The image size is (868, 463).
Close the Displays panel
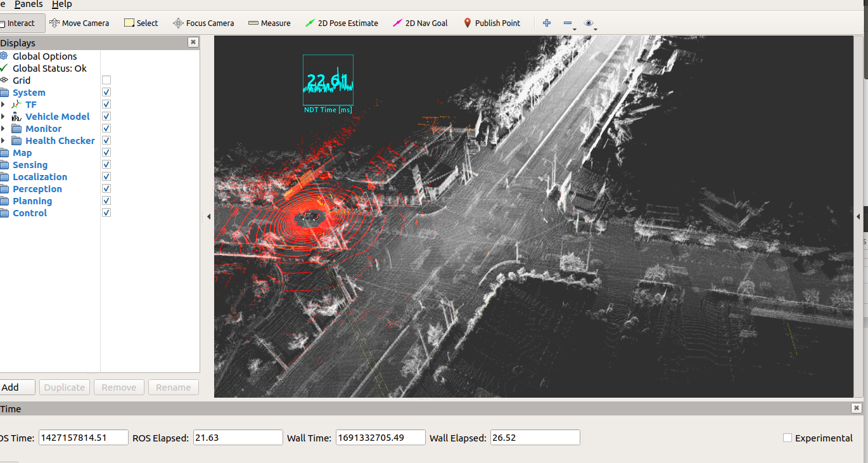click(x=193, y=42)
